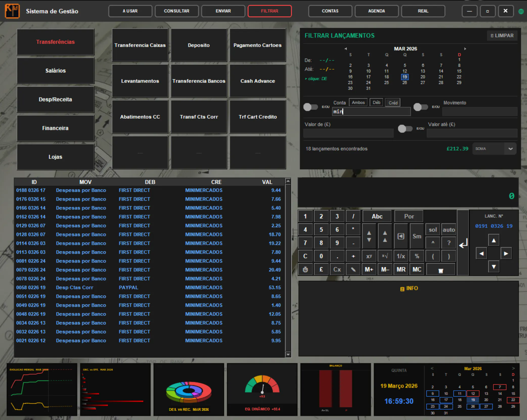
Task: Click the stopwatch icon on the keypad
Action: 305,269
